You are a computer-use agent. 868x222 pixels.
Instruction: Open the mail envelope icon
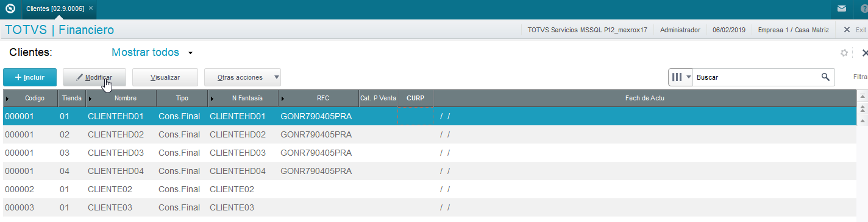842,9
